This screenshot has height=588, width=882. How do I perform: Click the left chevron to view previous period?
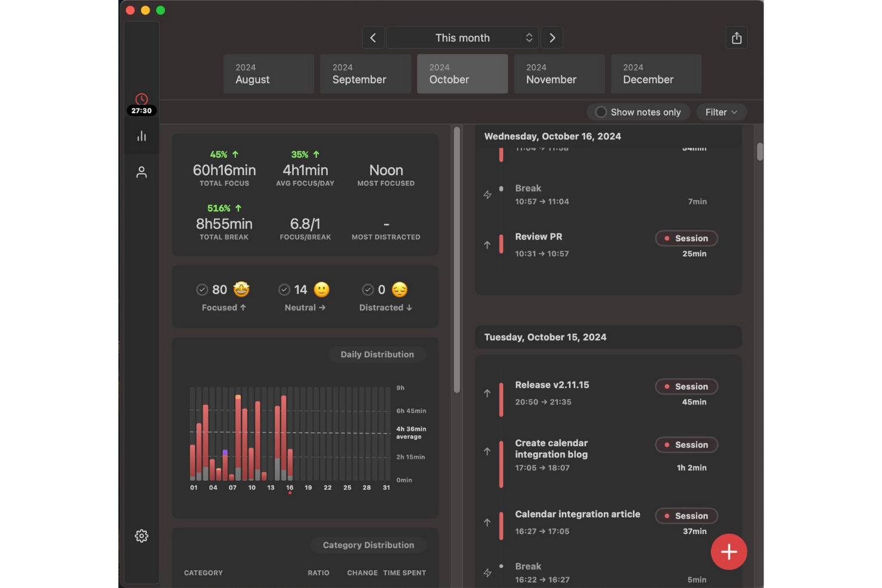coord(373,38)
